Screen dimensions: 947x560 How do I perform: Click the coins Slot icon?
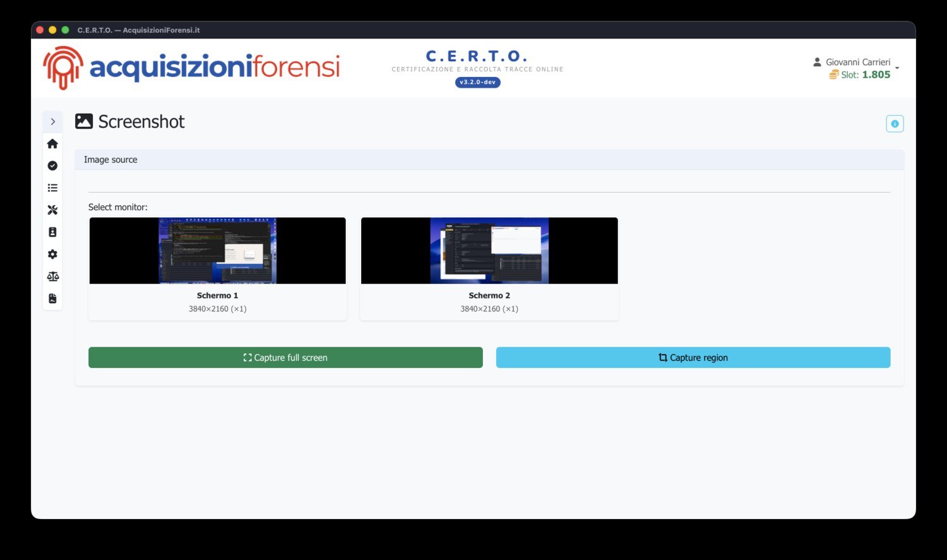click(834, 74)
